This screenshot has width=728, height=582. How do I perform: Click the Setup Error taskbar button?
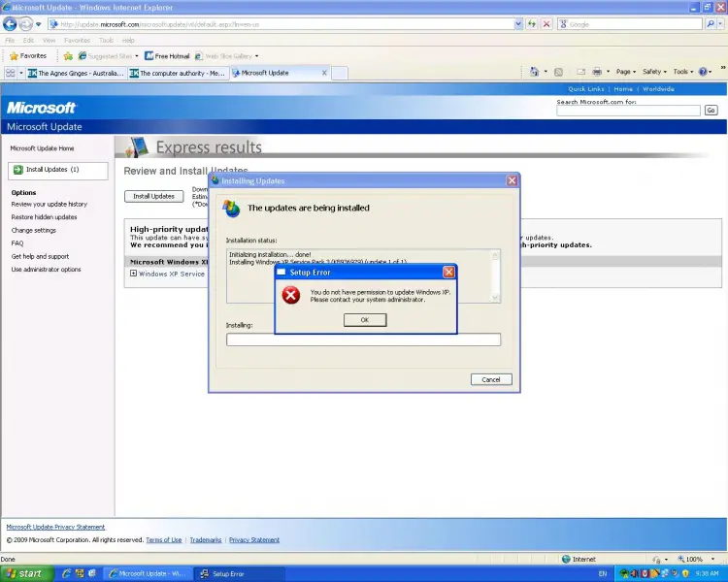point(239,574)
